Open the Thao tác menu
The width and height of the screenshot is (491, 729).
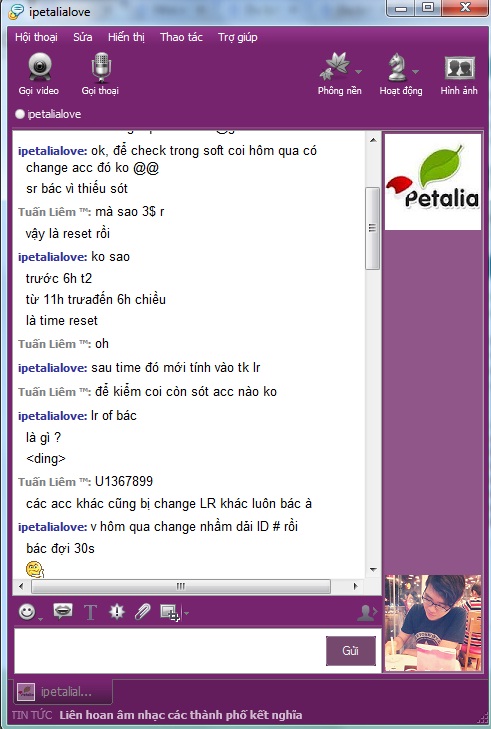click(x=181, y=37)
